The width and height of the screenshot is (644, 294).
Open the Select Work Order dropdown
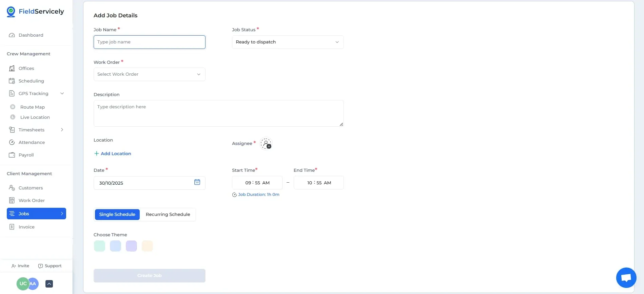(149, 74)
